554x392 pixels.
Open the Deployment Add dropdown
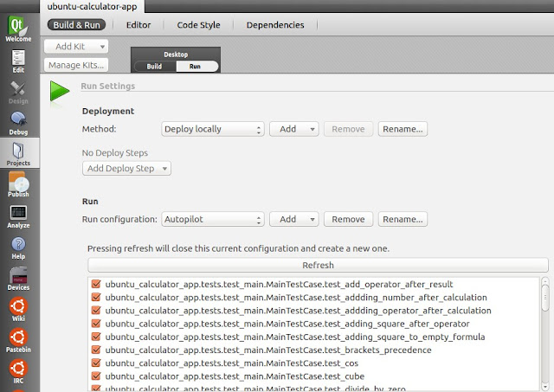(x=294, y=129)
